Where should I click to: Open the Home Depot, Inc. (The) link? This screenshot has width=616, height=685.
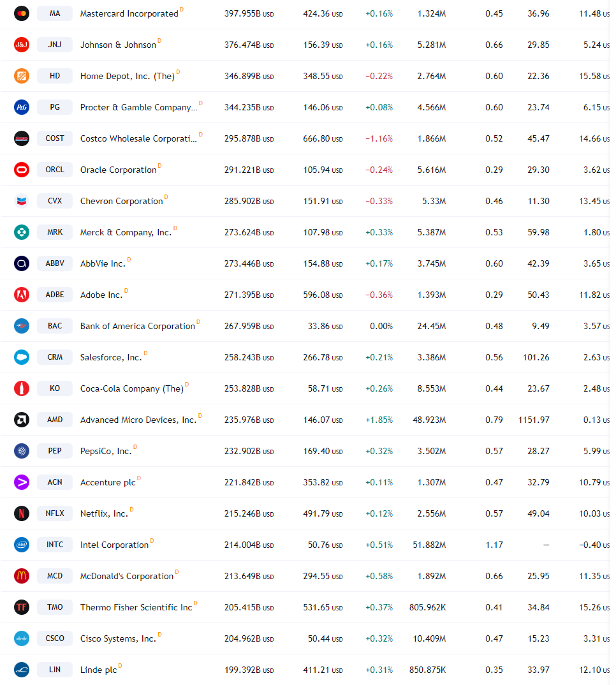click(128, 76)
